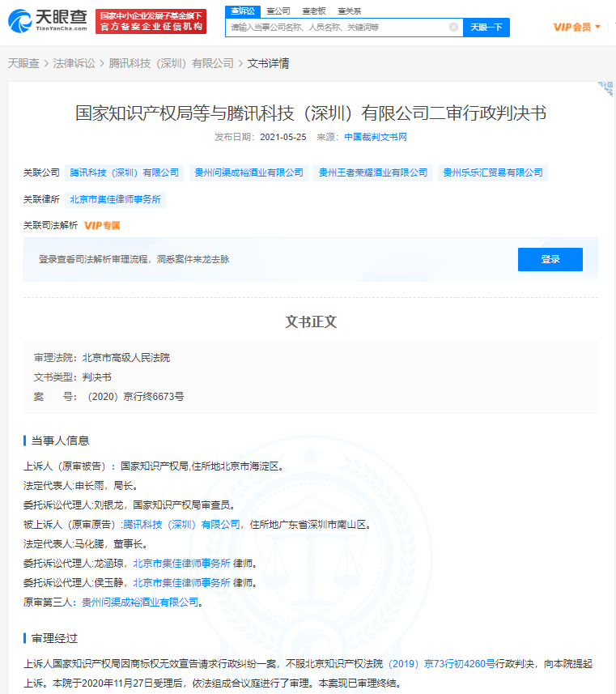Open related company 贵州王者荣耀酒业有限公司 tag
The image size is (616, 694).
tap(373, 172)
